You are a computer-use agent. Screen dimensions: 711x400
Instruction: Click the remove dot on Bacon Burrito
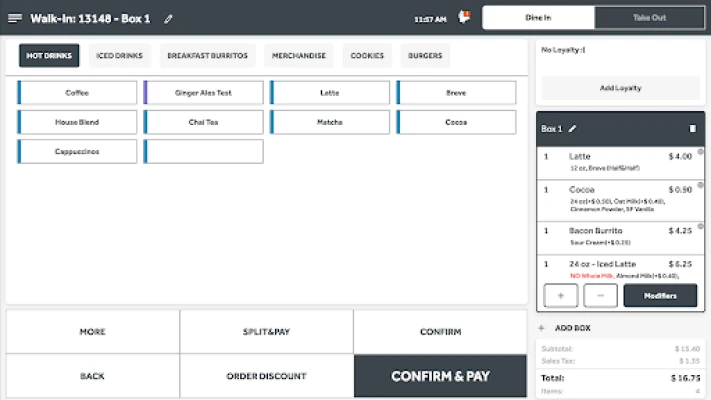point(700,226)
